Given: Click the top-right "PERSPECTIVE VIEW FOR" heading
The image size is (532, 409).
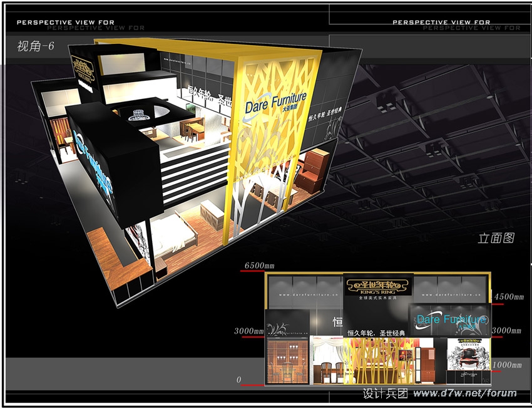Looking at the screenshot, I should click(441, 22).
